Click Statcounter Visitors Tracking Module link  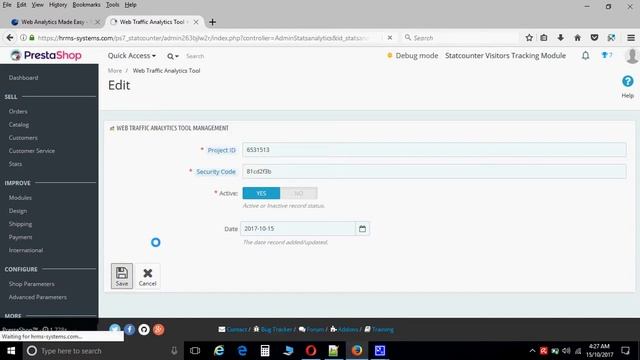click(x=505, y=56)
